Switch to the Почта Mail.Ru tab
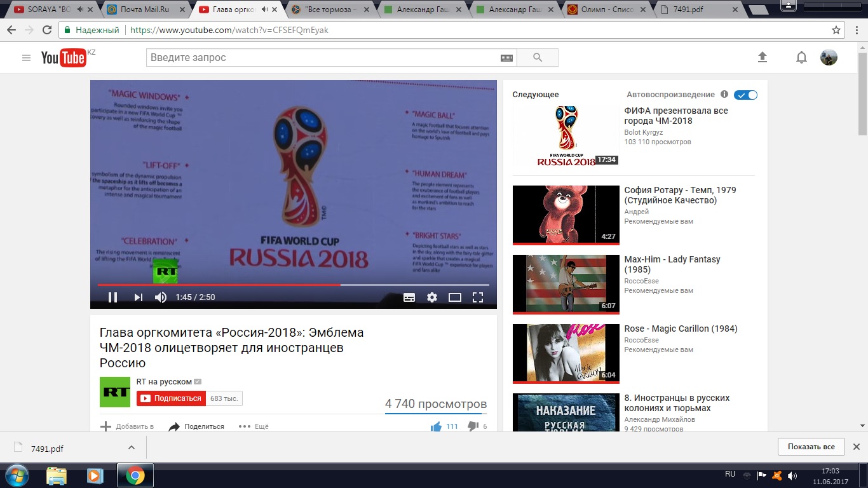Screen dimensions: 868x488 pyautogui.click(x=145, y=10)
